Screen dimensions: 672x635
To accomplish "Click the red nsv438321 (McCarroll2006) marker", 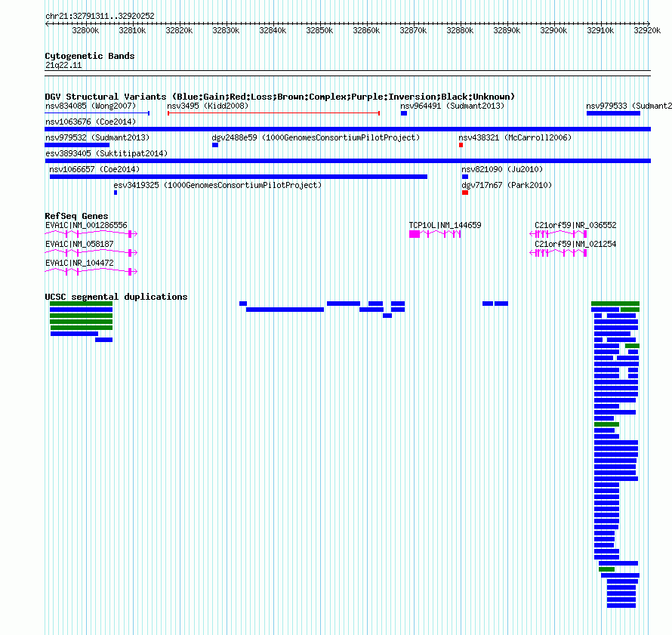I will click(x=461, y=145).
